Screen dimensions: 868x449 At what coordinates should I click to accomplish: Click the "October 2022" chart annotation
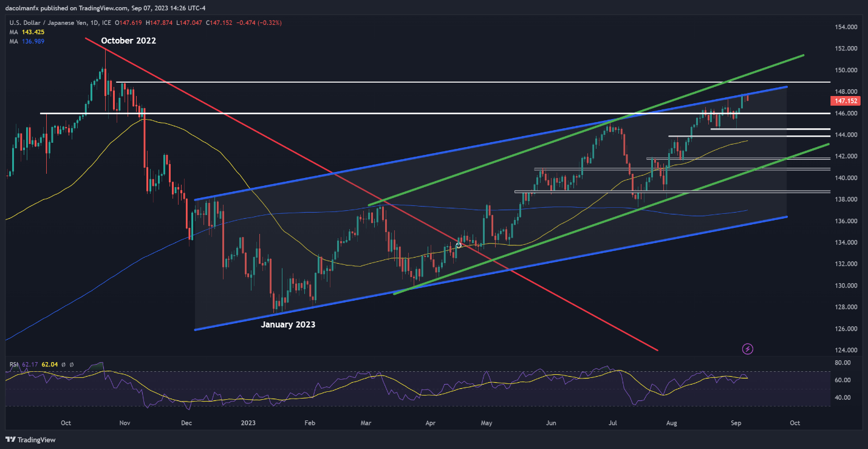click(128, 41)
